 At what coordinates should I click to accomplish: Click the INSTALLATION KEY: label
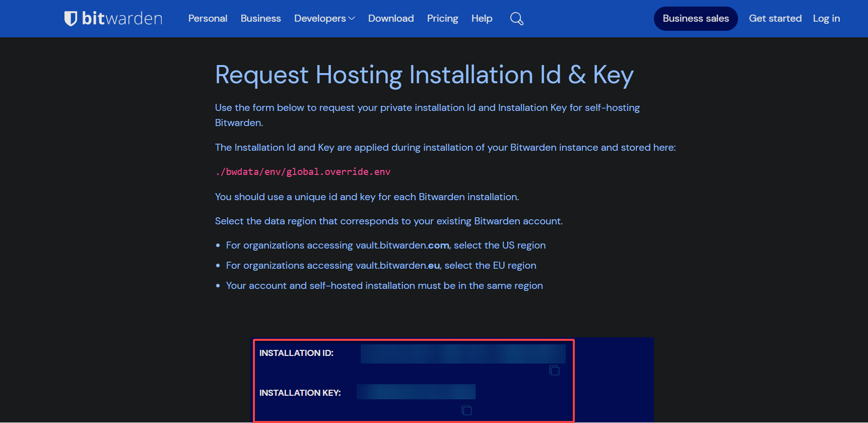point(300,393)
